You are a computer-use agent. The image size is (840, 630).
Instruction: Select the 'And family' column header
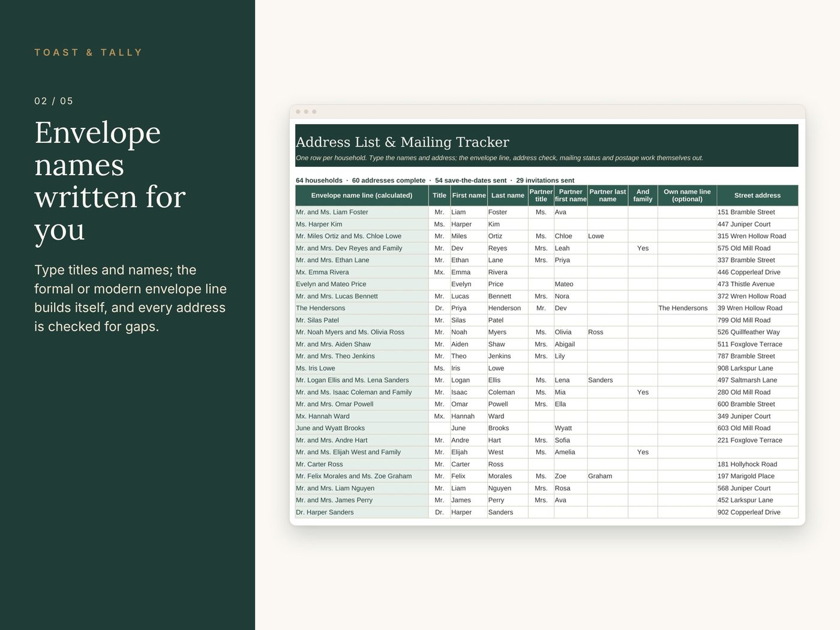(643, 196)
